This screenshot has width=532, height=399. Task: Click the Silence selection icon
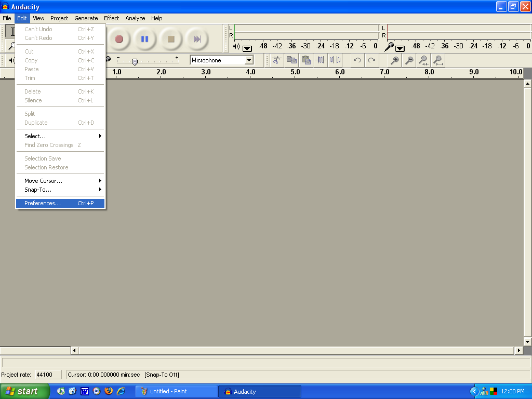point(335,60)
